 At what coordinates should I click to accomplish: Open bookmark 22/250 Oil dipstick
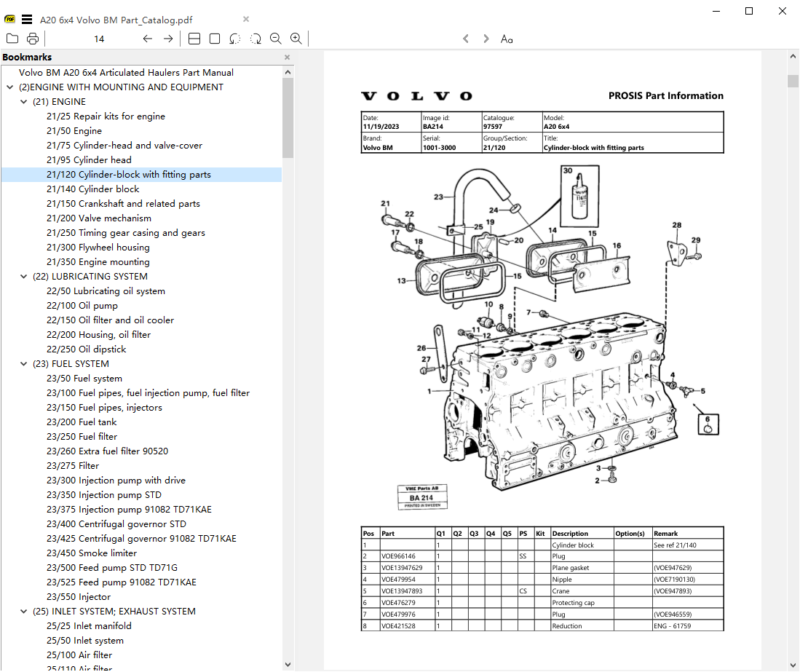click(86, 349)
